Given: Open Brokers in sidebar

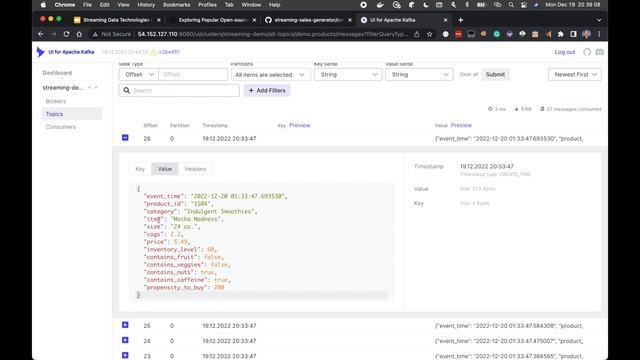Looking at the screenshot, I should click(x=56, y=101).
